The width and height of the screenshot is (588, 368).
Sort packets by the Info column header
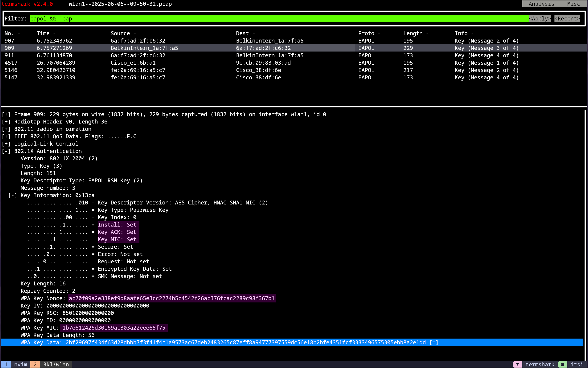click(464, 33)
